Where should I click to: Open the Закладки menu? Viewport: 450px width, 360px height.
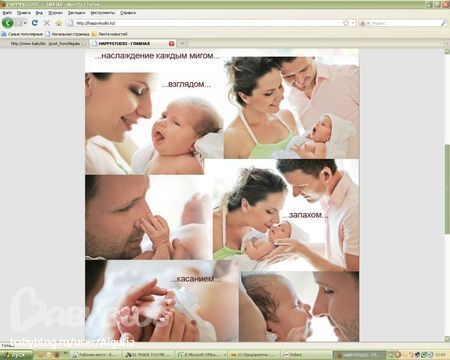(x=77, y=13)
